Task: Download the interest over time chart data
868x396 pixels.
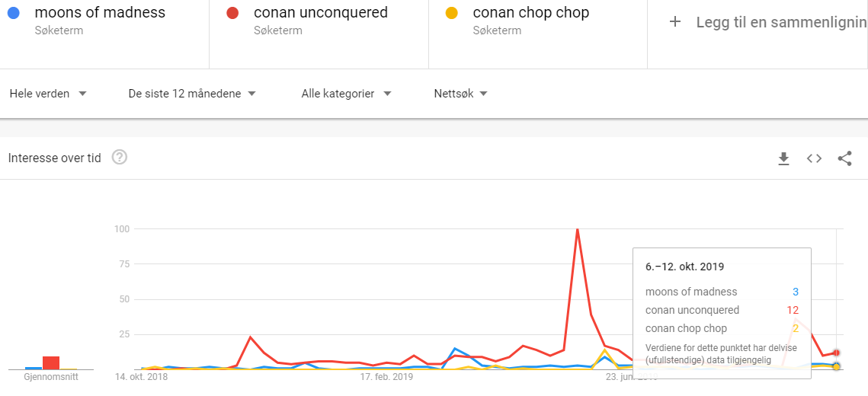Action: click(783, 158)
